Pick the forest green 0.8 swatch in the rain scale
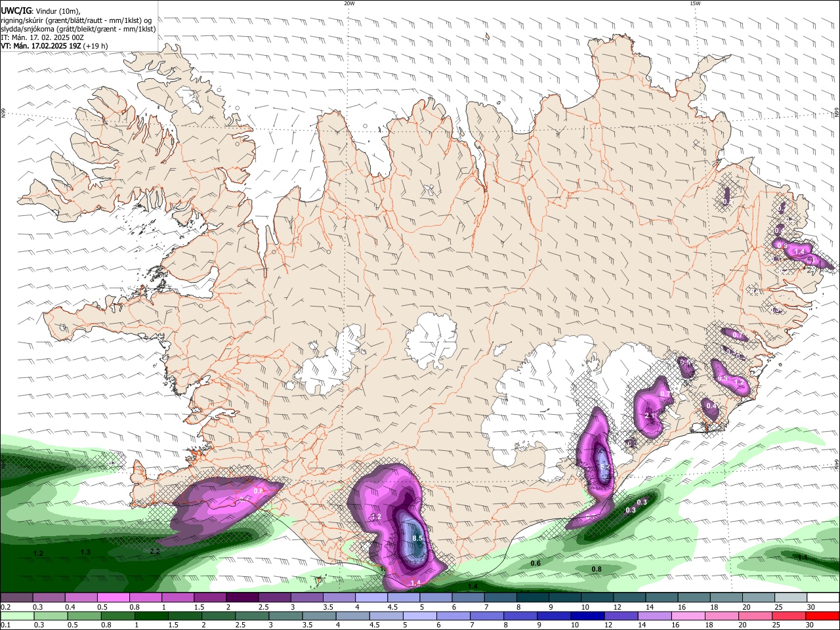840x630 pixels. tap(117, 616)
